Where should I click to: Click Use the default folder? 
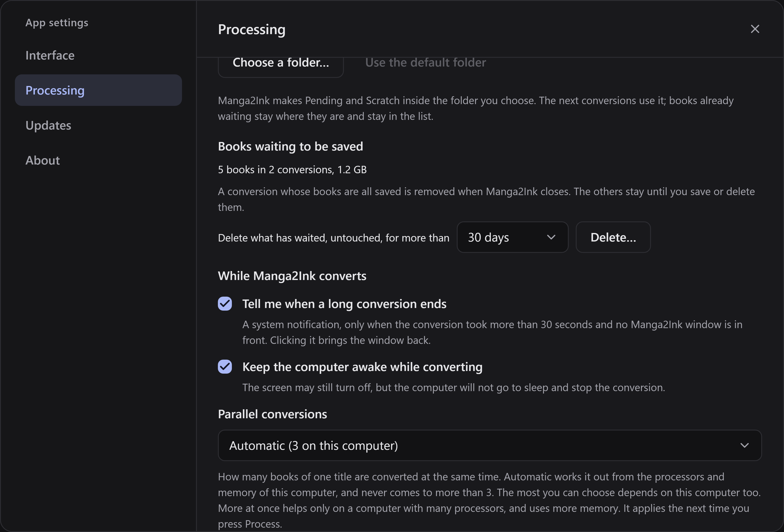[425, 63]
